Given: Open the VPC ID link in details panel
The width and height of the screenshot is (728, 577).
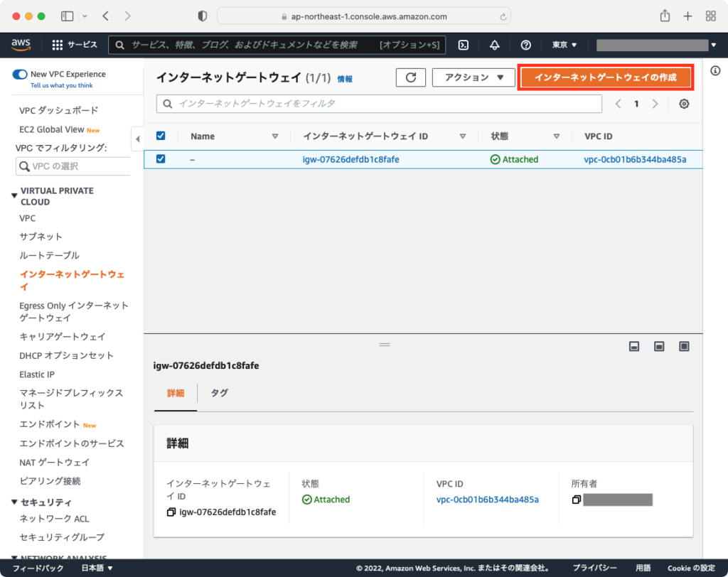Looking at the screenshot, I should pos(488,500).
